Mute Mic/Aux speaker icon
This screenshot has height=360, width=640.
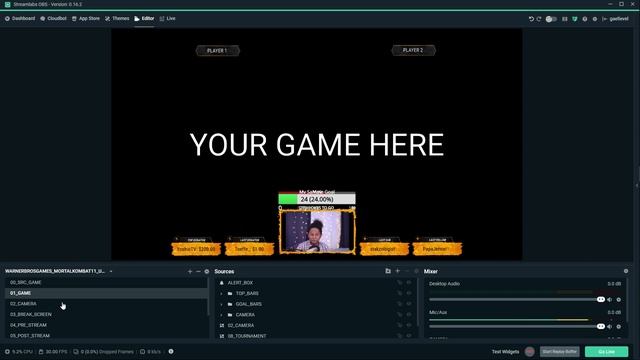[609, 327]
